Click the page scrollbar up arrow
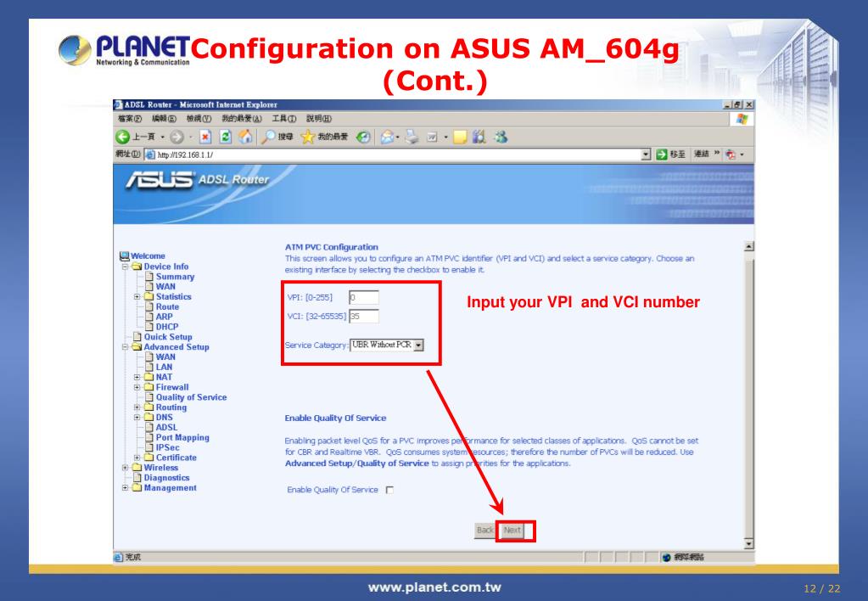 click(x=749, y=246)
